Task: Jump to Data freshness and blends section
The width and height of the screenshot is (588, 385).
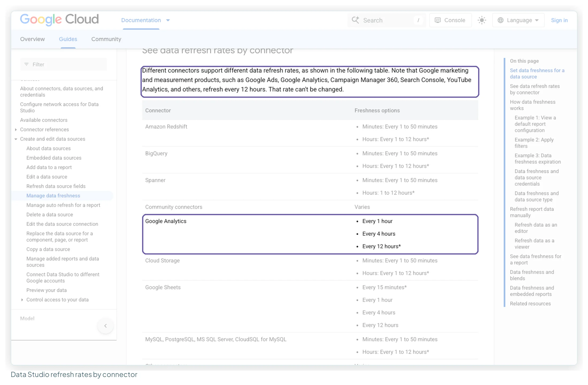Action: pyautogui.click(x=532, y=275)
